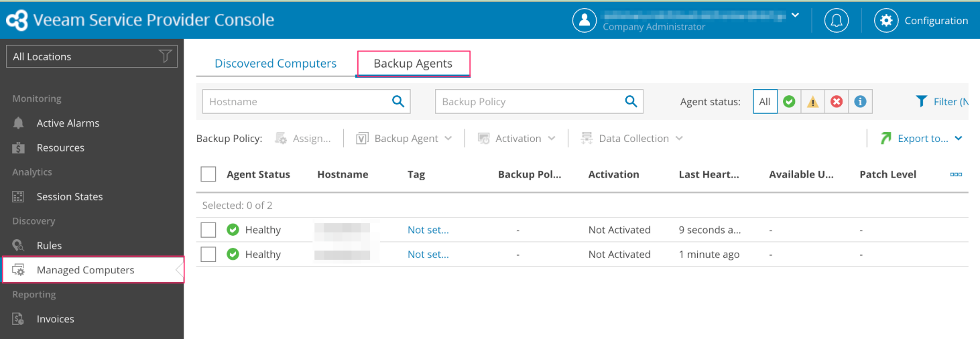Click the Hostname search magnifier icon
The height and width of the screenshot is (339, 980).
(398, 101)
